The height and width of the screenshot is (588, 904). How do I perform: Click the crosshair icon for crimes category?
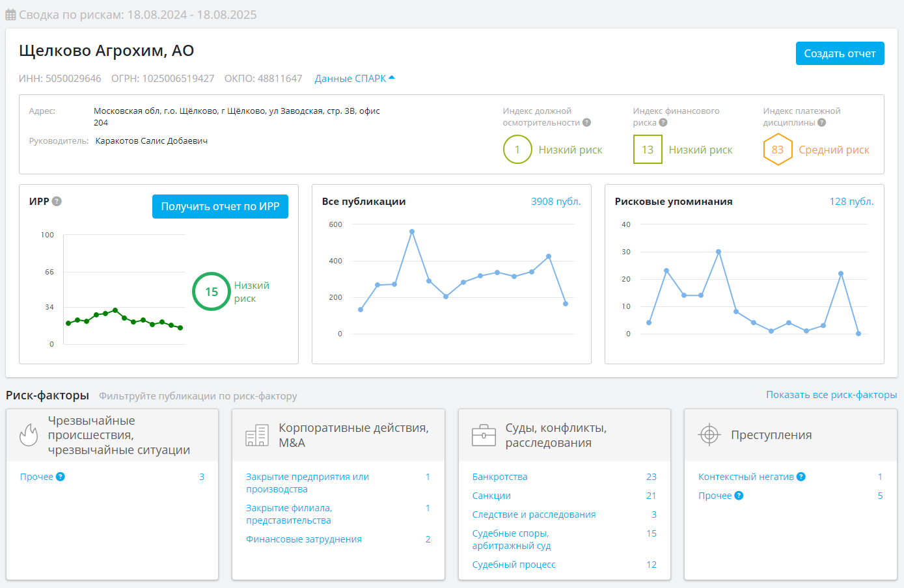(x=709, y=434)
